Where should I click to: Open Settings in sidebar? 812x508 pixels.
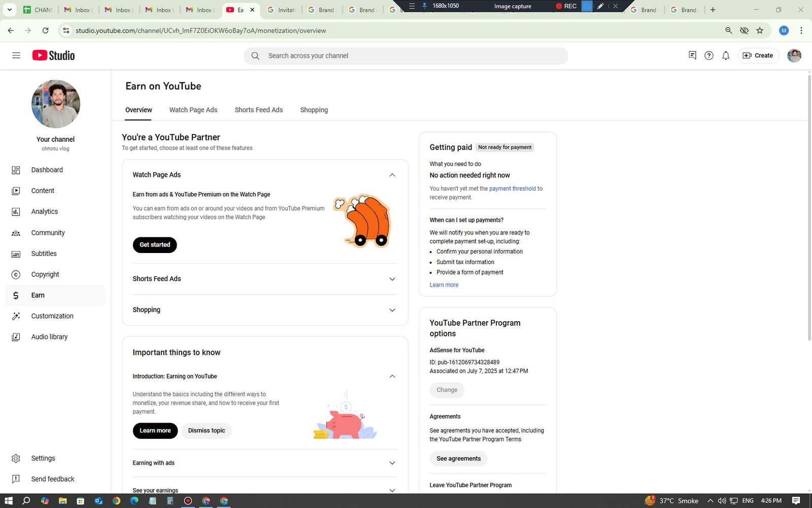coord(56,458)
